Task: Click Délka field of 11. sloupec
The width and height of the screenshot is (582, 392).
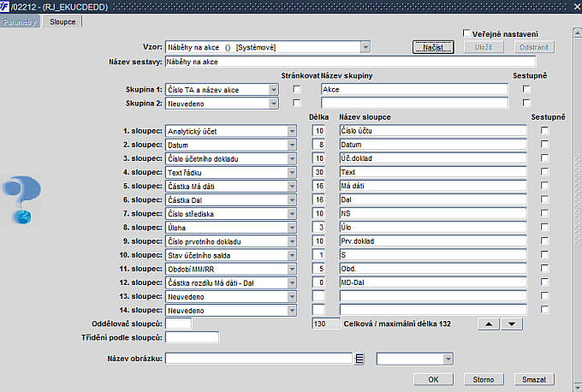Action: click(318, 269)
